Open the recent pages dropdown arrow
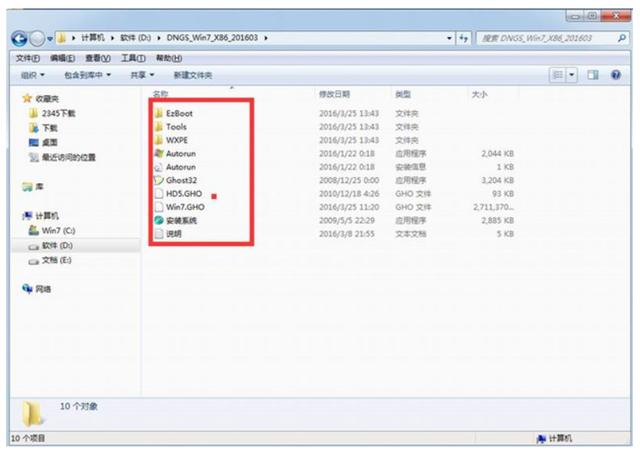 click(x=50, y=39)
